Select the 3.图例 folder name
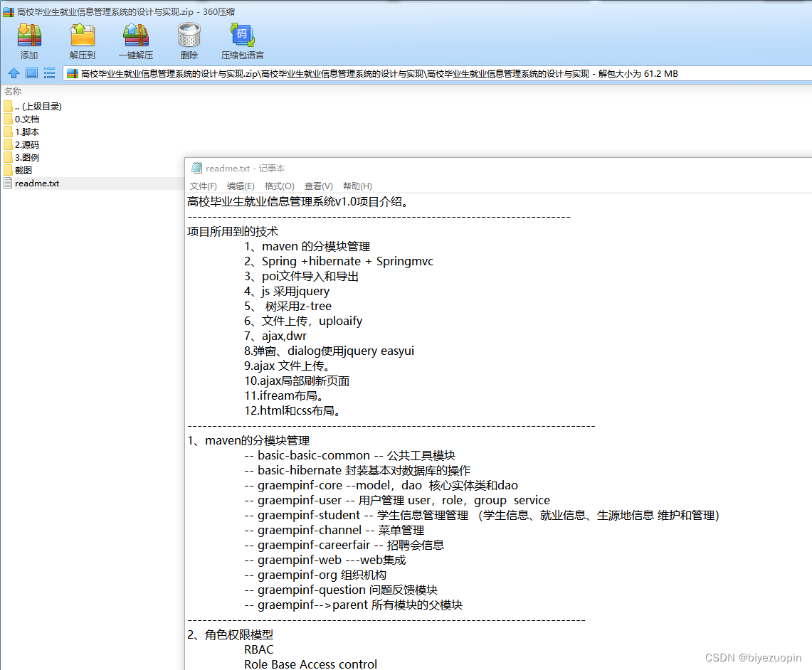812x670 pixels. point(27,157)
